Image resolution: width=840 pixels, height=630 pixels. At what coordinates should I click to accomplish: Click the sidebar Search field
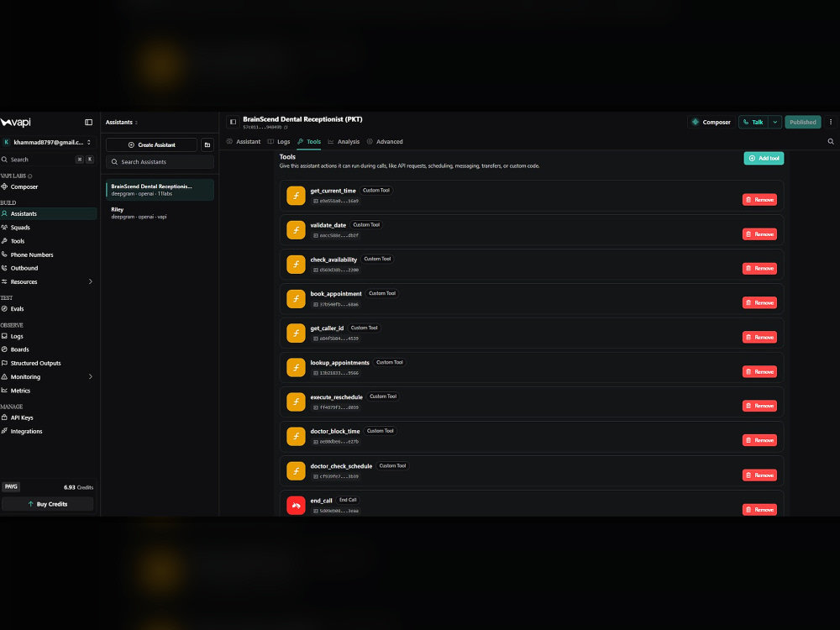pyautogui.click(x=48, y=160)
